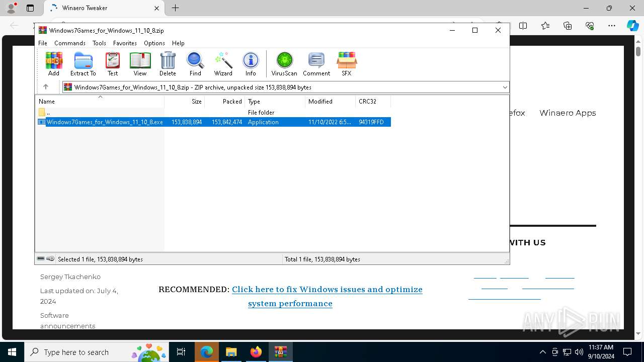644x362 pixels.
Task: Open the Commands menu
Action: [x=70, y=43]
